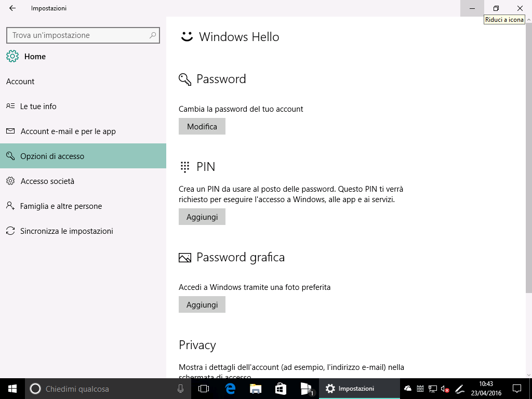Click the Account label in sidebar

point(20,82)
